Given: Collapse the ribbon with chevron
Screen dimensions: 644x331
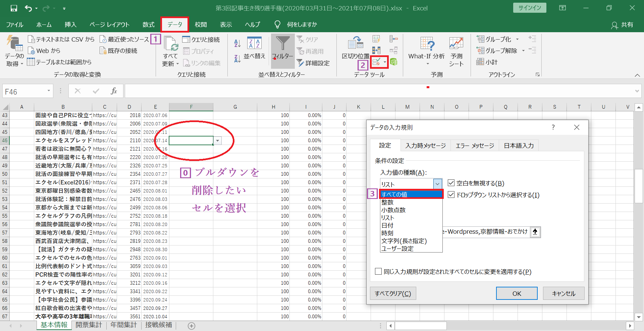Looking at the screenshot, I should [x=637, y=75].
